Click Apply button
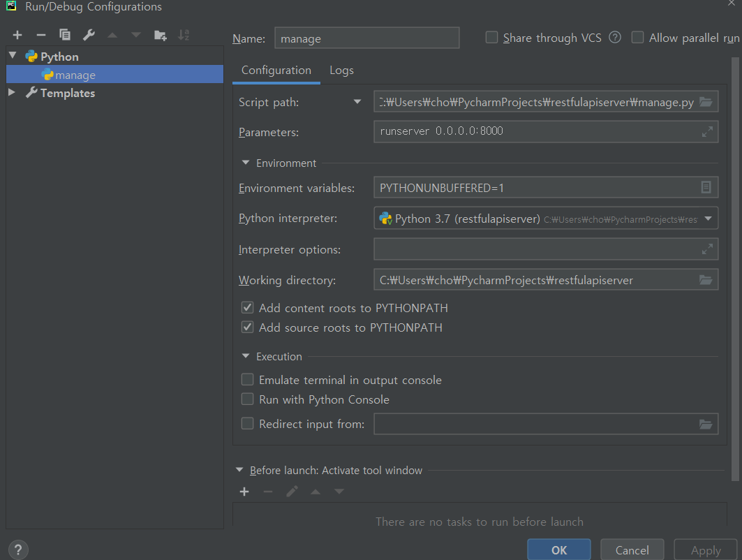The height and width of the screenshot is (560, 742). [706, 550]
